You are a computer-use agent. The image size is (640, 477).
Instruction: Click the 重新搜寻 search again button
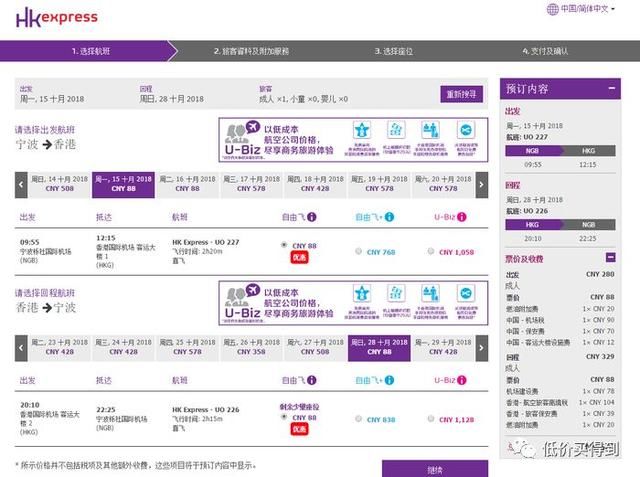[462, 94]
